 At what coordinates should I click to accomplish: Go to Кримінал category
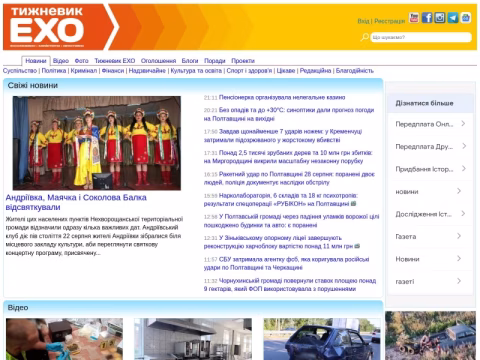tap(84, 71)
